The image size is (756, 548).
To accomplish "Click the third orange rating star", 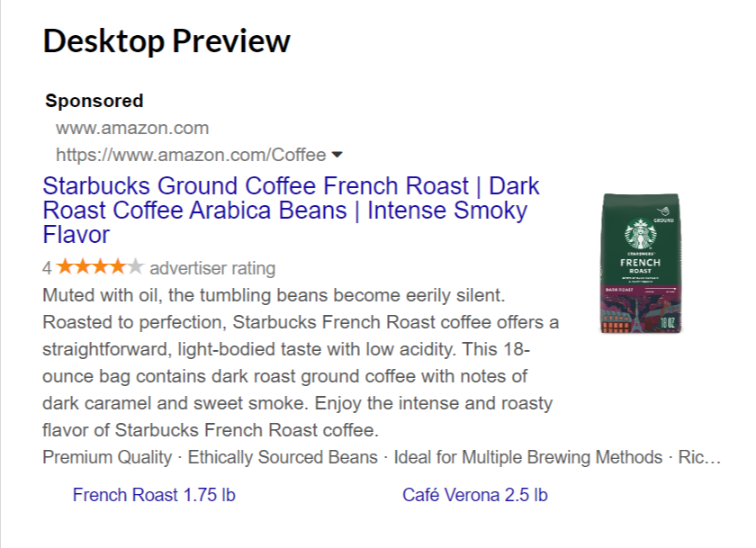I will 100,266.
